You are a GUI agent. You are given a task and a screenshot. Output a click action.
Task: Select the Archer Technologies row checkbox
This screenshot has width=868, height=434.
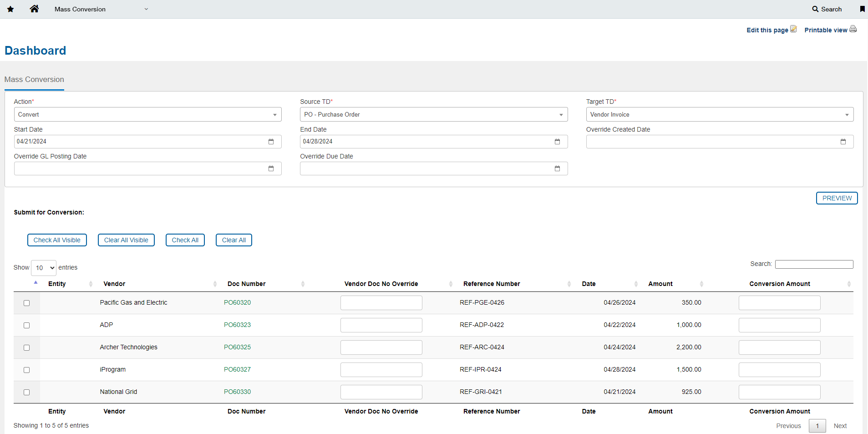[27, 347]
